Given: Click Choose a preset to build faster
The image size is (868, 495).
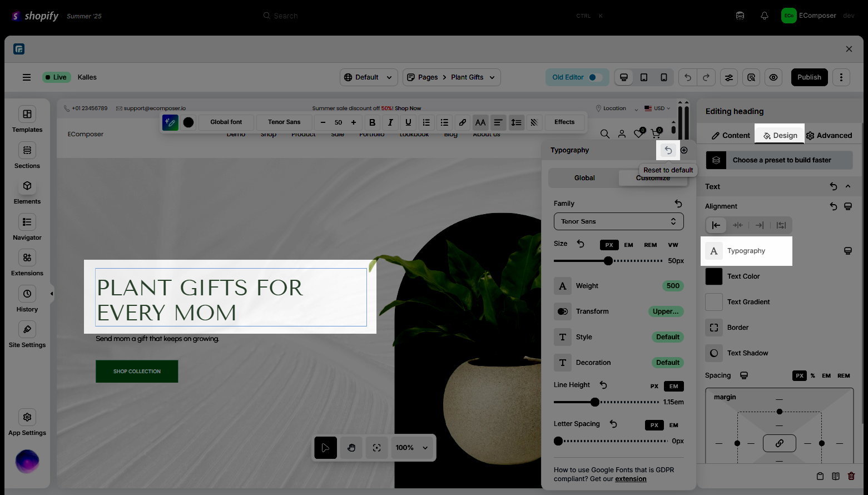Looking at the screenshot, I should pyautogui.click(x=779, y=160).
